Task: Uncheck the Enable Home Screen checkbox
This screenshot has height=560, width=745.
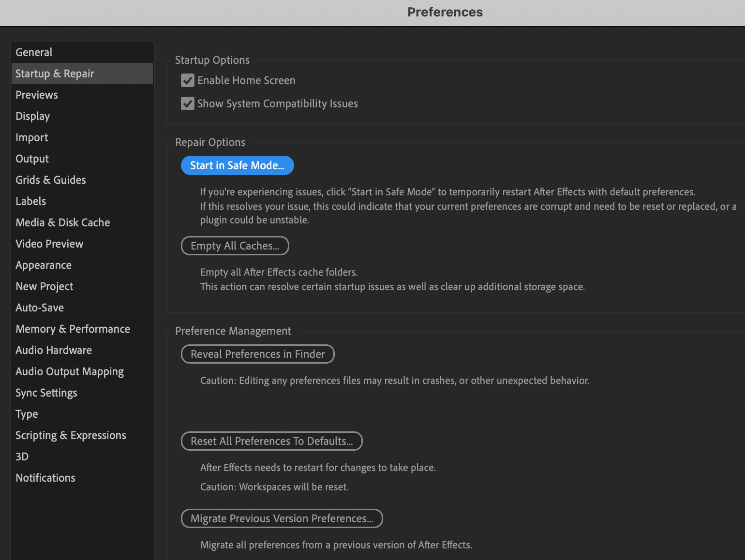Action: (188, 80)
